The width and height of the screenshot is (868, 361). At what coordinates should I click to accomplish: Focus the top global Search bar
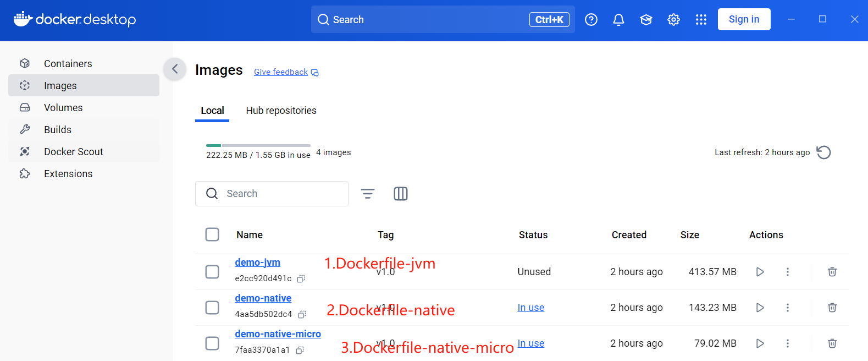click(x=443, y=19)
